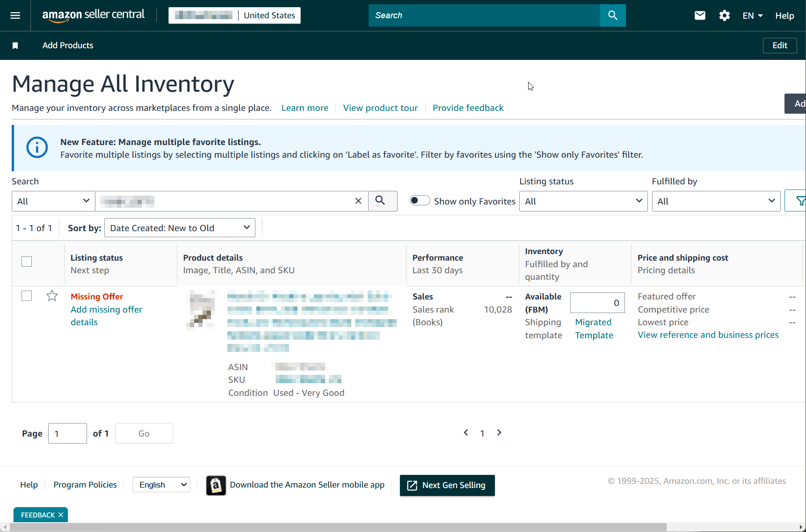Open the messages envelope icon
This screenshot has height=532, width=806.
pyautogui.click(x=700, y=15)
